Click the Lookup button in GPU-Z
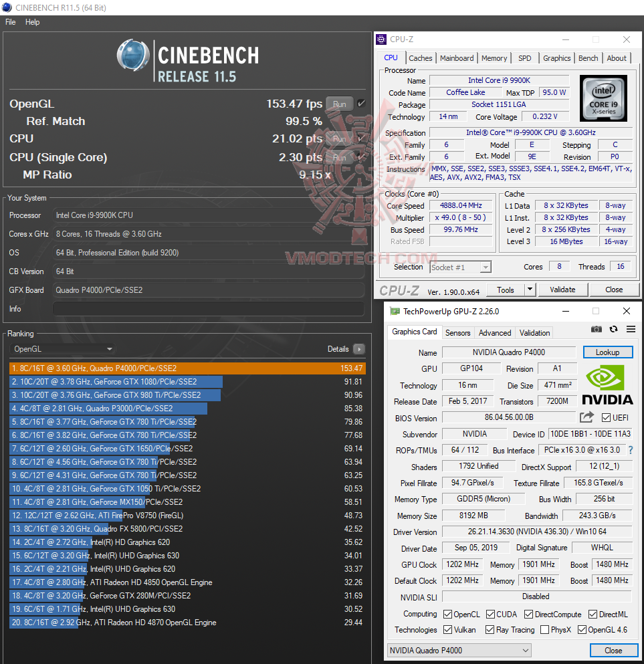The height and width of the screenshot is (664, 644). [608, 352]
